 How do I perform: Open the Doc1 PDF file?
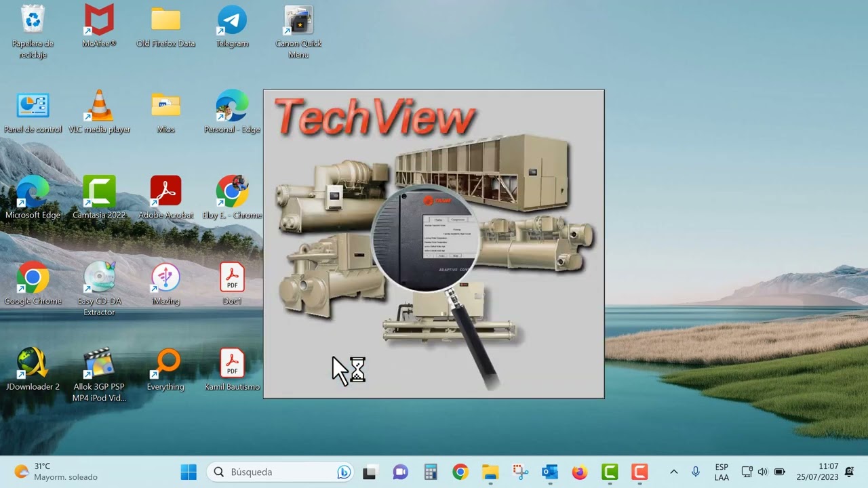[232, 283]
